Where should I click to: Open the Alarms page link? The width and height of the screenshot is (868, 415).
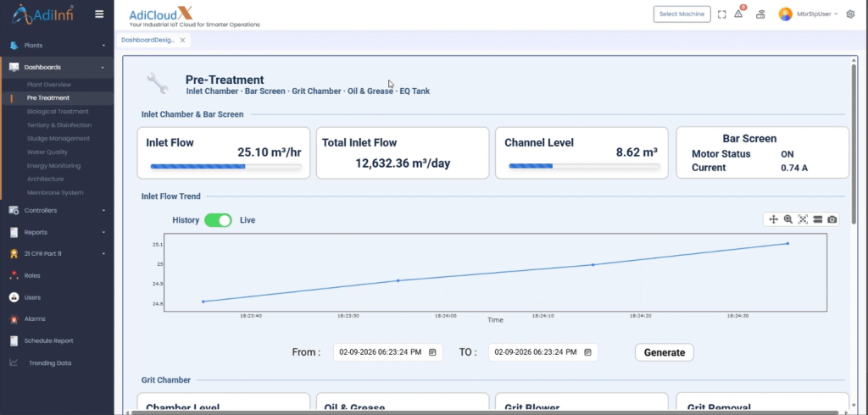point(35,318)
